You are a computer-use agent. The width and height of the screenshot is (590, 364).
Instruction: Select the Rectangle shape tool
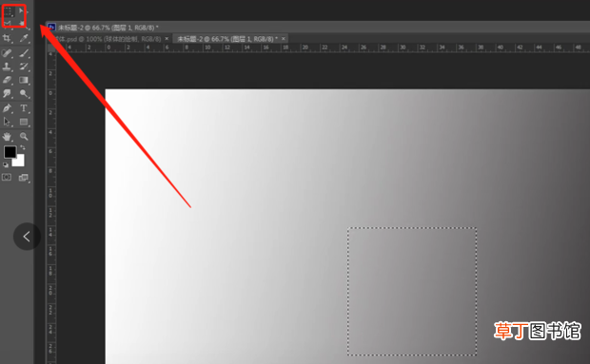24,122
